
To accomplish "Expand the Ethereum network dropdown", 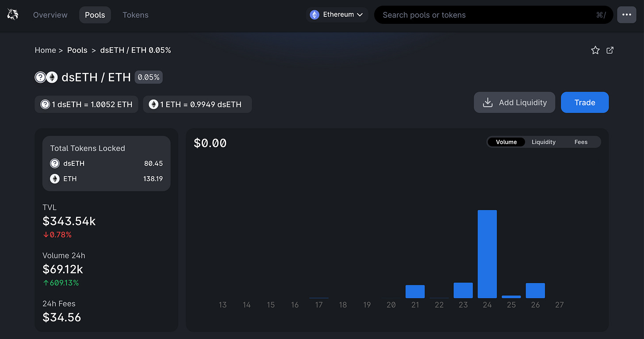I will point(337,15).
